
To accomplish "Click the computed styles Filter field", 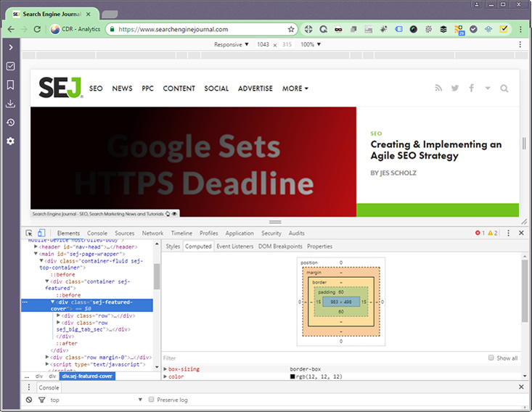I will point(322,358).
